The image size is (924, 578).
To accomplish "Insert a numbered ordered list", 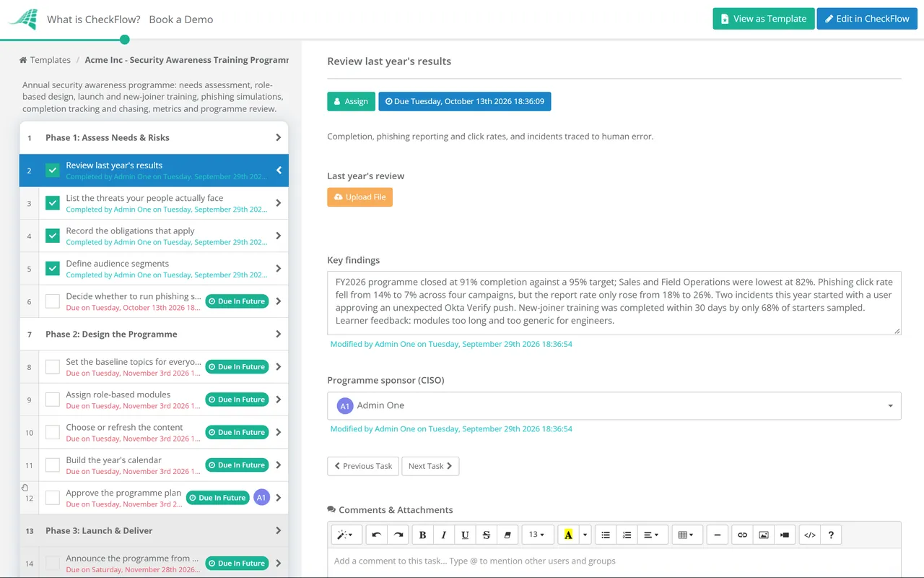I will [x=627, y=535].
